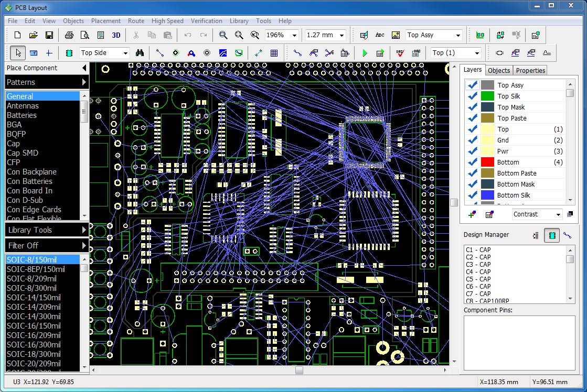Switch to the Properties tab

530,70
